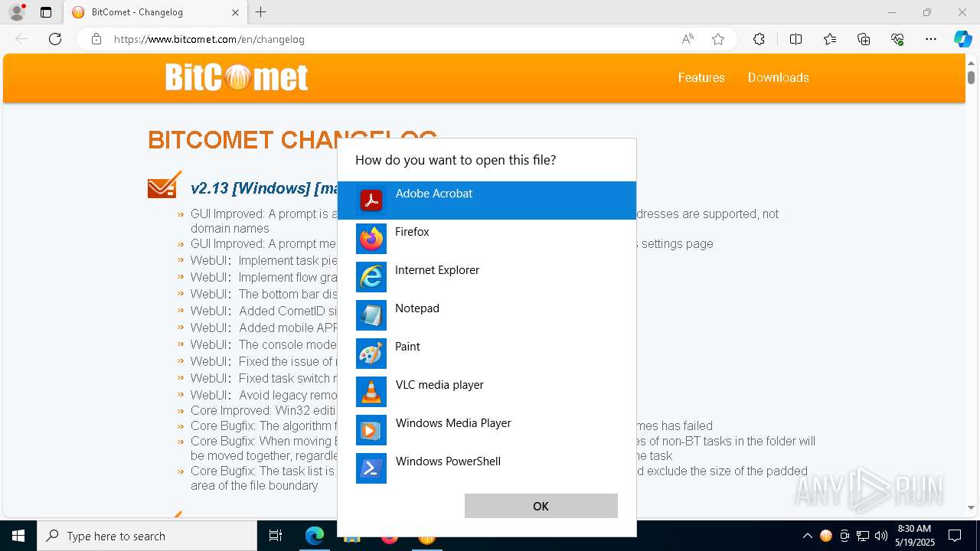Add page to favorites star
Image resolution: width=980 pixels, height=551 pixels.
718,39
